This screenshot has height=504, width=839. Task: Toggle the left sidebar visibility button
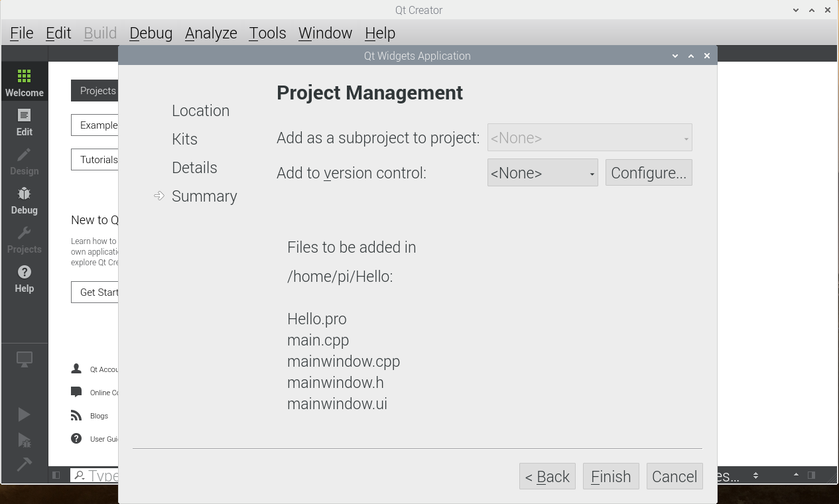pos(56,475)
